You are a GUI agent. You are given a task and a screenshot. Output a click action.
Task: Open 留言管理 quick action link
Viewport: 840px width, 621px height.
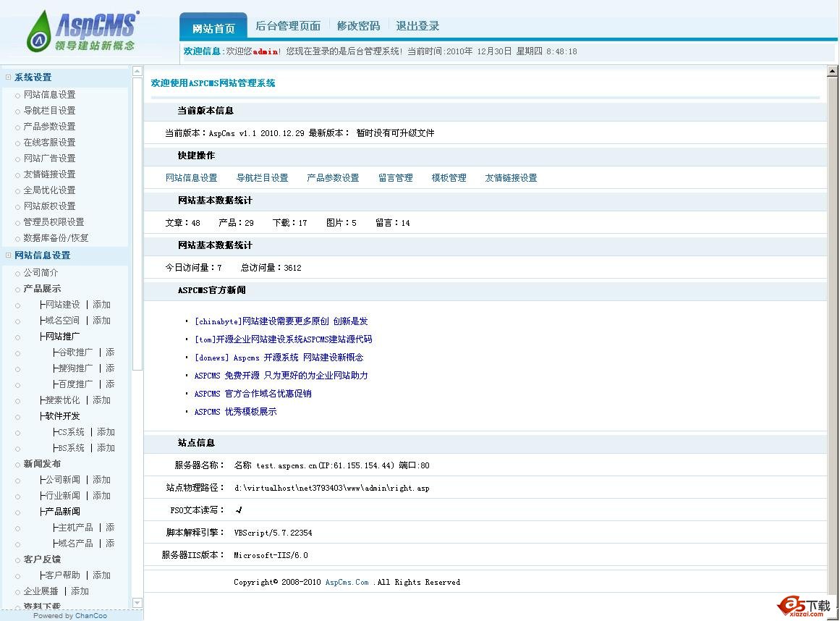395,178
